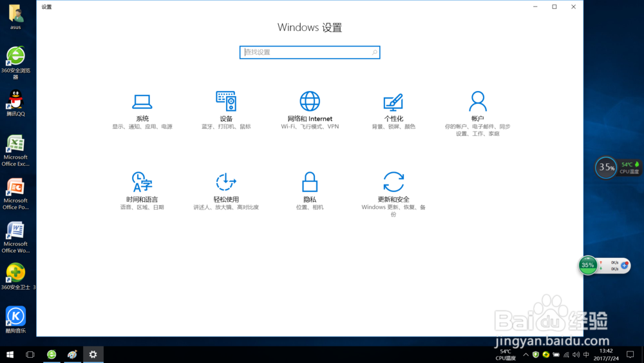Screen dimensions: 644x363
Task: Open Microsoft Office PowerPoint desktop shortcut
Action: tap(15, 194)
